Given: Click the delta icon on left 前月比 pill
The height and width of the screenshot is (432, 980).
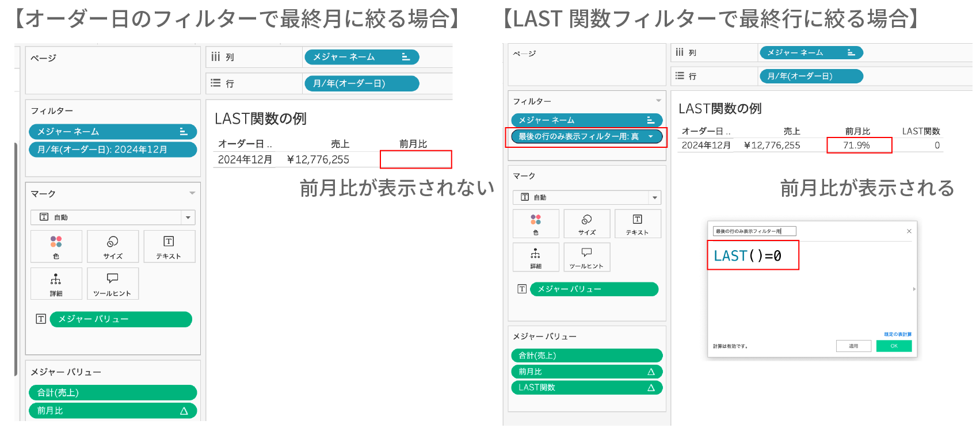Looking at the screenshot, I should click(x=184, y=411).
